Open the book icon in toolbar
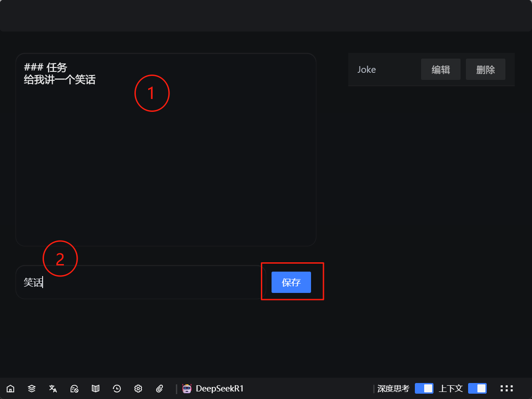 click(95, 389)
